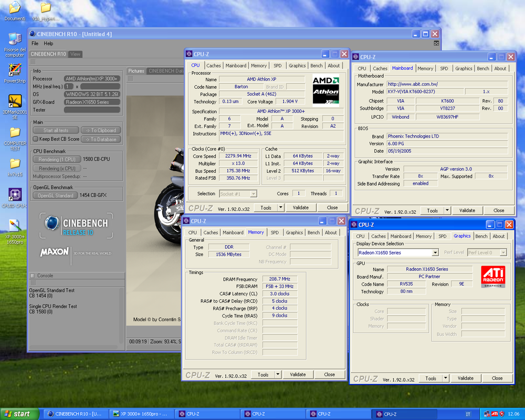The height and width of the screenshot is (420, 525).
Task: Click the To Clipboard button
Action: click(x=101, y=130)
